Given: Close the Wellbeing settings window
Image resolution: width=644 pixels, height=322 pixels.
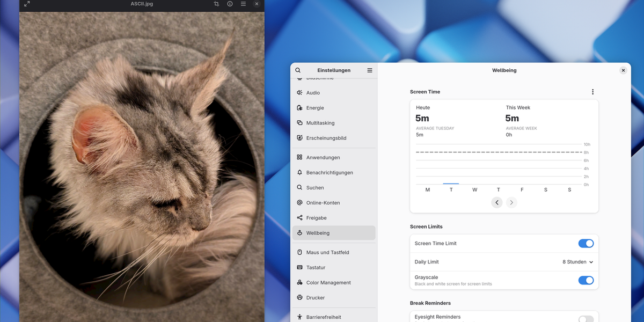Looking at the screenshot, I should (623, 70).
